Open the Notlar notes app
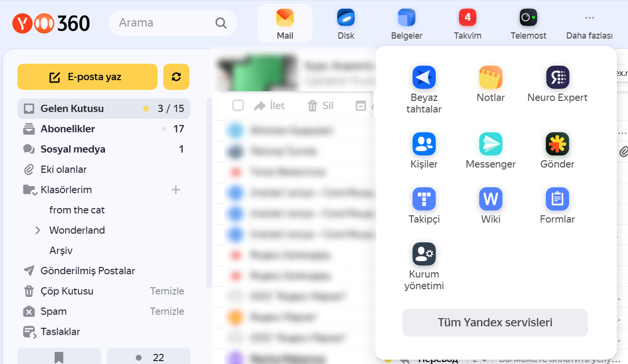This screenshot has width=628, height=364. (x=490, y=78)
